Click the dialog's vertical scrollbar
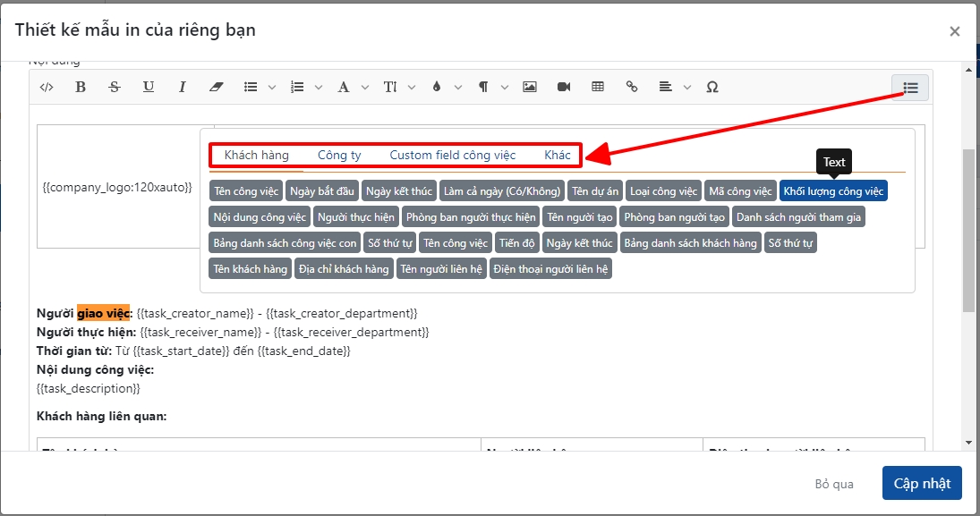The image size is (980, 516). [x=968, y=233]
